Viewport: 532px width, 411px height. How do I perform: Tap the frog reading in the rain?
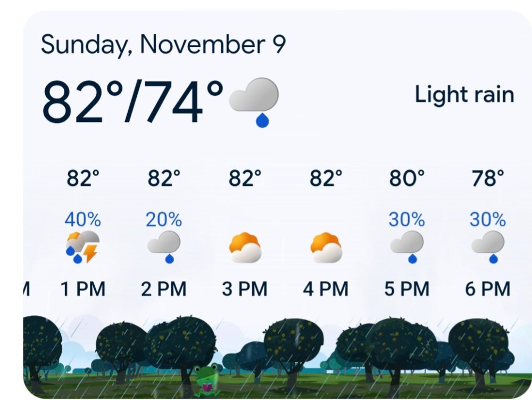tap(206, 380)
